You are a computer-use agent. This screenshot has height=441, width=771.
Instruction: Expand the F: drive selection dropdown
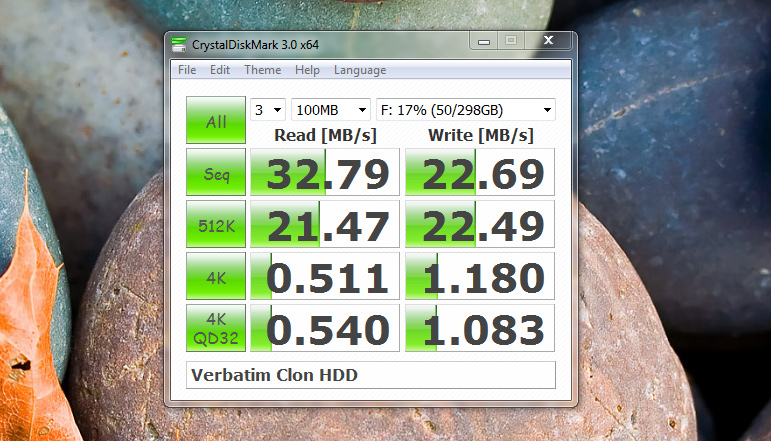point(466,110)
